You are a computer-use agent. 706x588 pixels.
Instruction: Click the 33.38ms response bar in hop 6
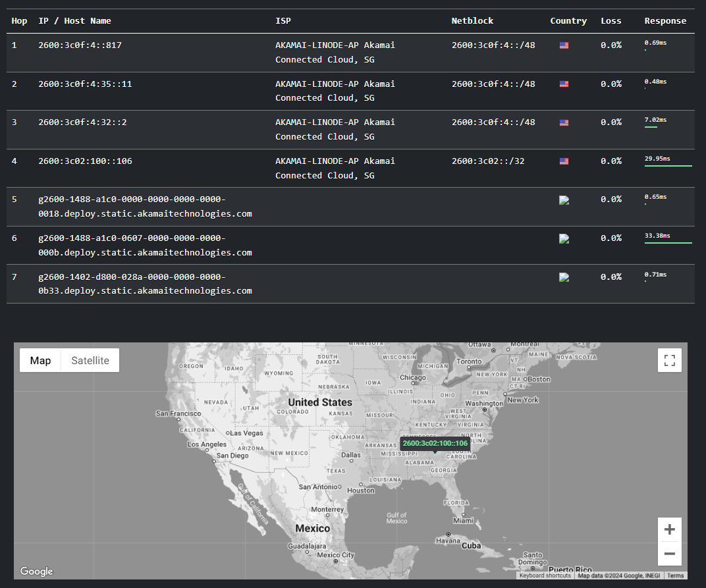(668, 243)
